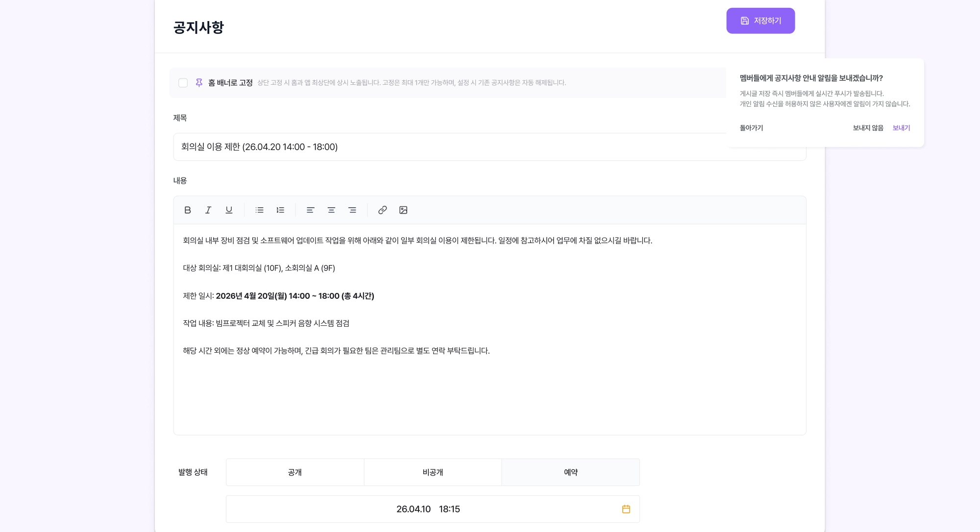Center align the text
980x532 pixels.
coord(331,210)
